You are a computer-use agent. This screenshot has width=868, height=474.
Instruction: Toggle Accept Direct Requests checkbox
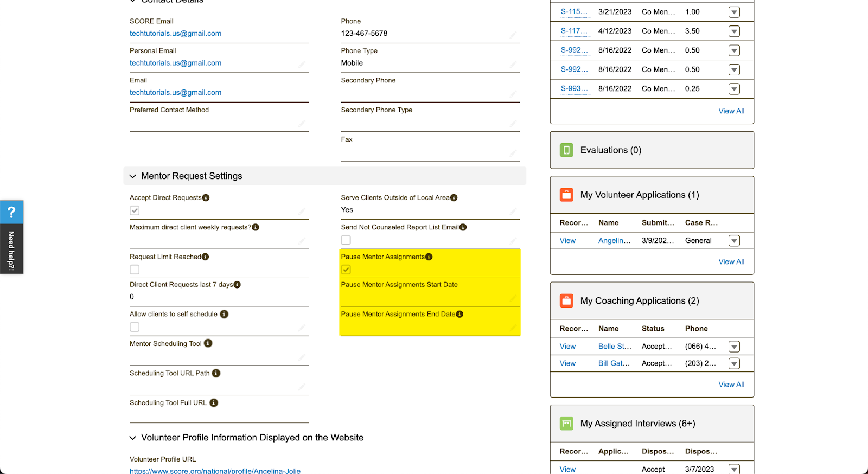pyautogui.click(x=135, y=210)
